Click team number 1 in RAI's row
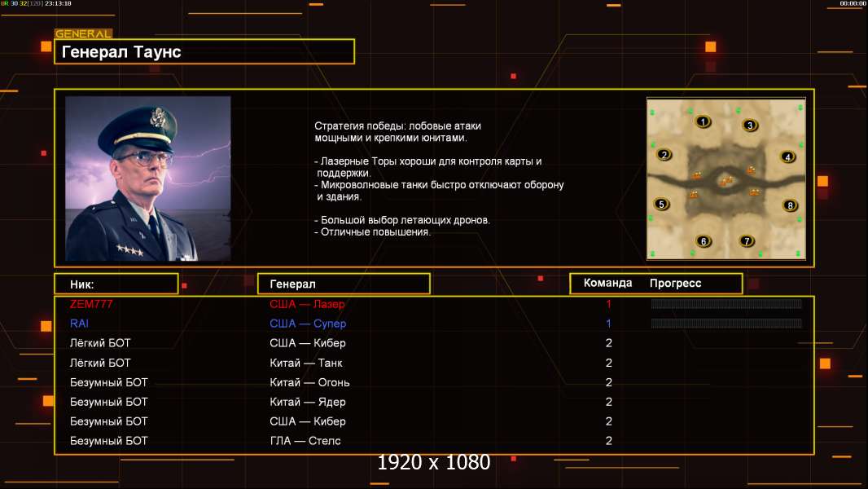Image resolution: width=868 pixels, height=489 pixels. tap(608, 324)
